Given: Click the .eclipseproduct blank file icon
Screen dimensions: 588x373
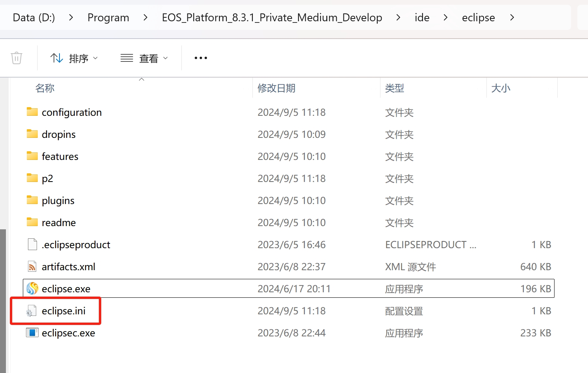Looking at the screenshot, I should 32,245.
